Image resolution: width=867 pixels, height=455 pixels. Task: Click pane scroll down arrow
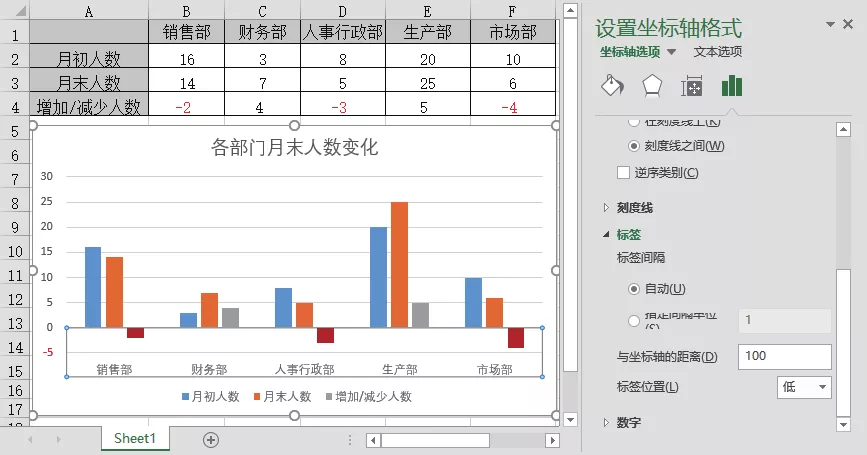(843, 425)
